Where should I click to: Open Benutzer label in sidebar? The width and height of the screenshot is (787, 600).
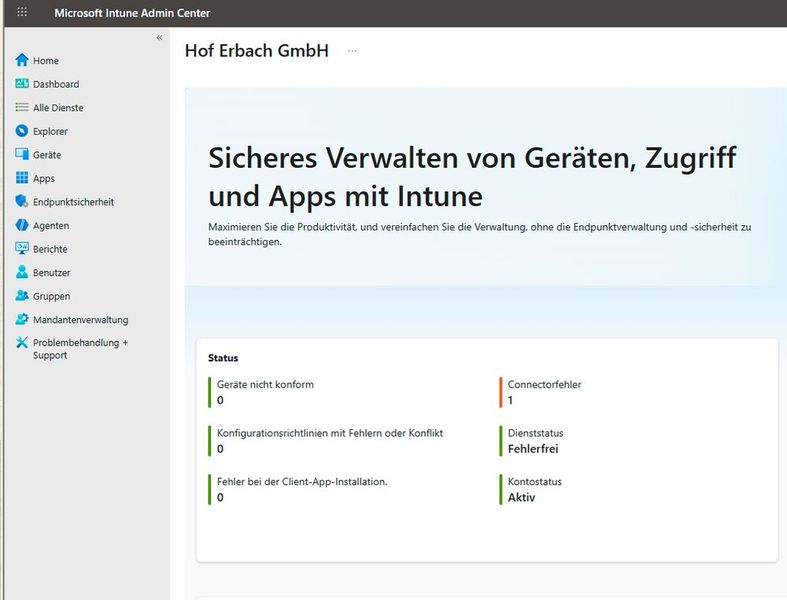[52, 273]
